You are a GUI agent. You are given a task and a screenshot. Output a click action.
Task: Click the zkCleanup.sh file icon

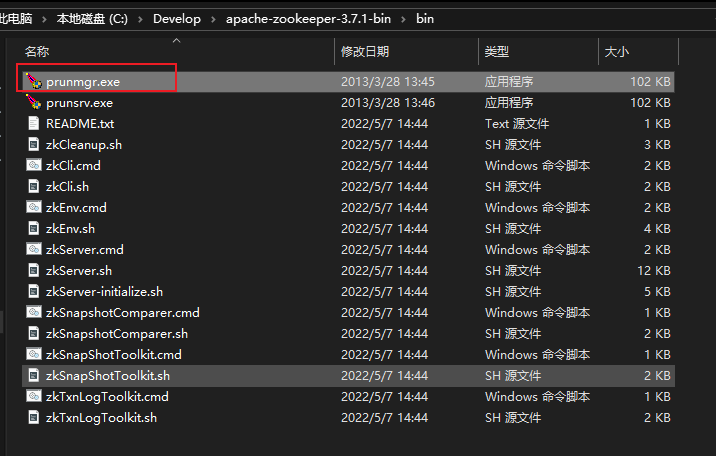point(33,144)
